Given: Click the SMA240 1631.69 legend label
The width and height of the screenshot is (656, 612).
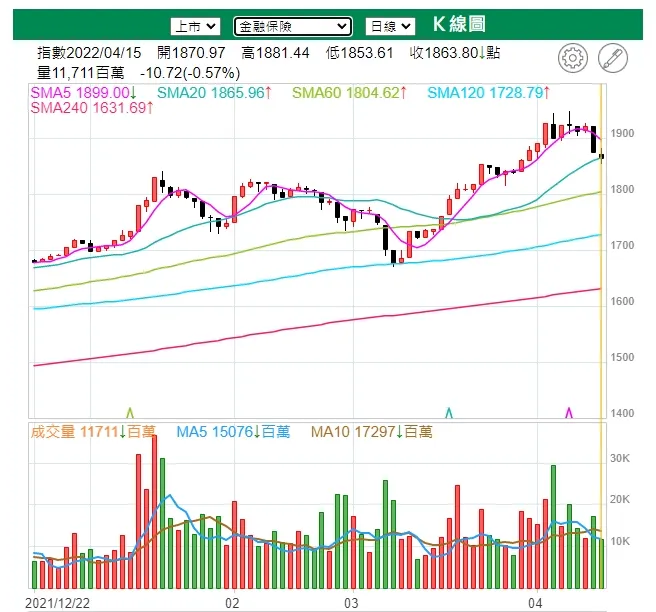Looking at the screenshot, I should point(92,108).
